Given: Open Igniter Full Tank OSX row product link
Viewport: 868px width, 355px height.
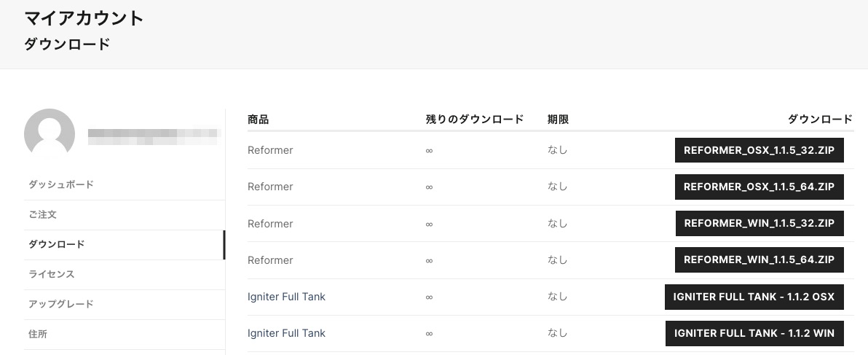Looking at the screenshot, I should pyautogui.click(x=286, y=297).
